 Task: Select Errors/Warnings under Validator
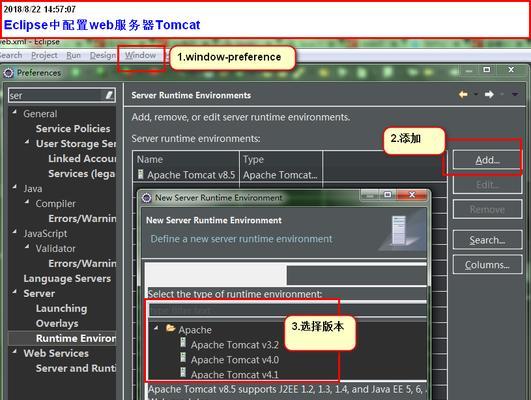(82, 264)
